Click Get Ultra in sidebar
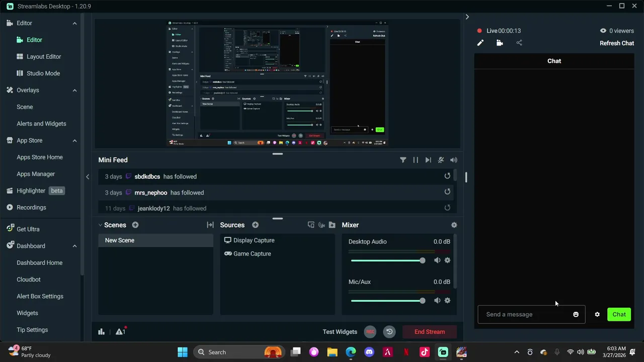 (x=28, y=229)
